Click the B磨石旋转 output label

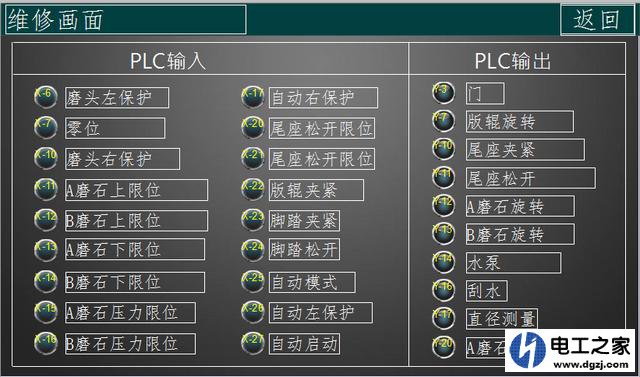pos(520,234)
